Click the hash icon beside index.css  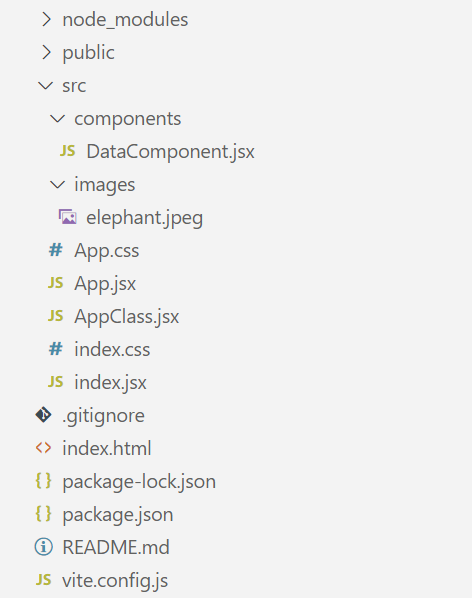[x=56, y=349]
